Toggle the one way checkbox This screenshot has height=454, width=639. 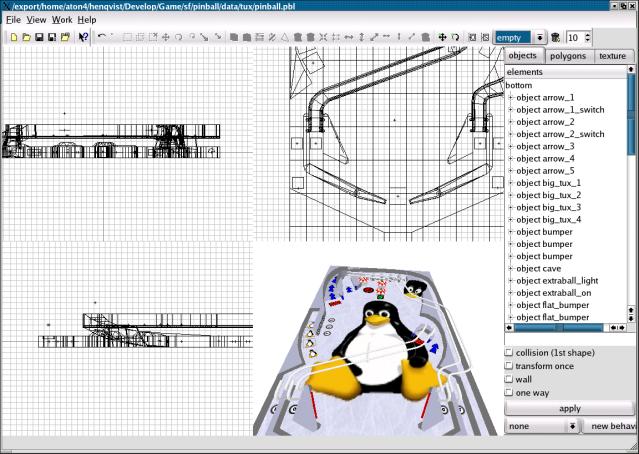click(509, 392)
